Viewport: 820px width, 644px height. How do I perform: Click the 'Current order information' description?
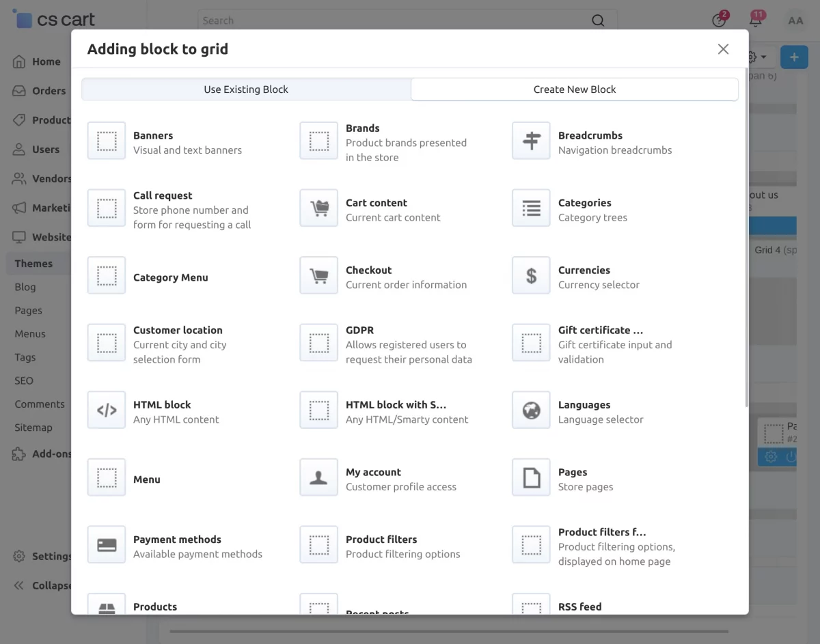click(407, 285)
